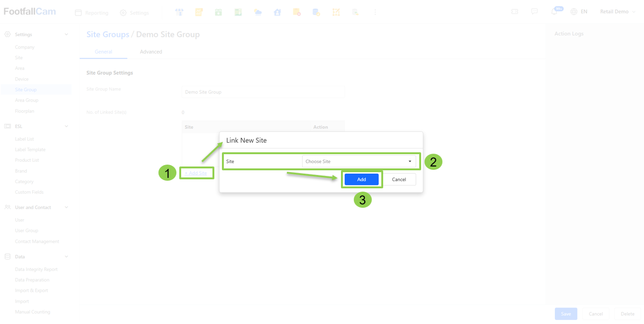This screenshot has width=644, height=324.
Task: Open the notifications bell icon
Action: point(554,12)
